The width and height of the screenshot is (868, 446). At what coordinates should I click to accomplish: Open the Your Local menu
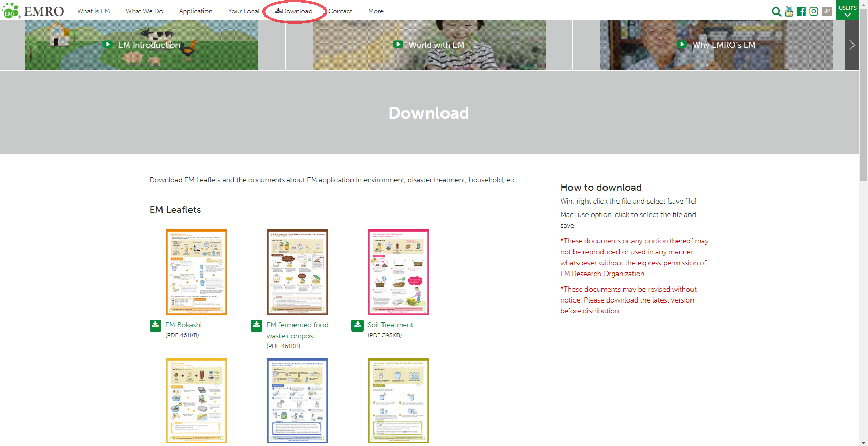(x=244, y=11)
